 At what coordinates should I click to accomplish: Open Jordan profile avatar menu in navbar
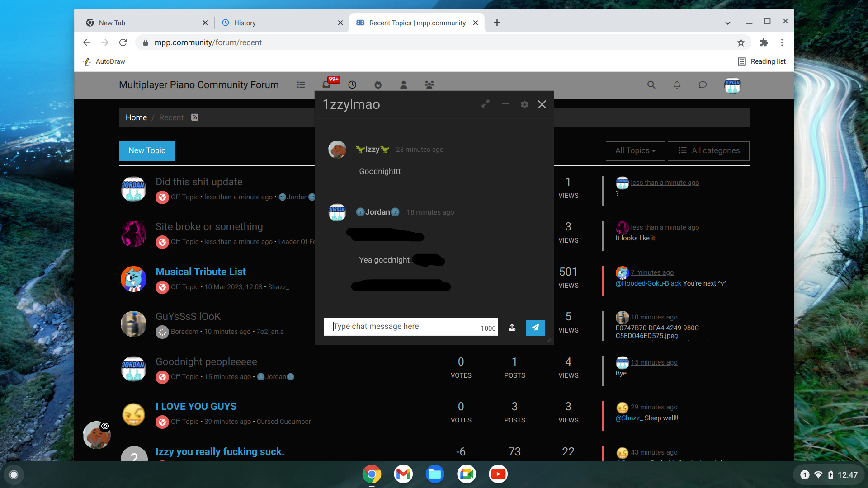[732, 85]
